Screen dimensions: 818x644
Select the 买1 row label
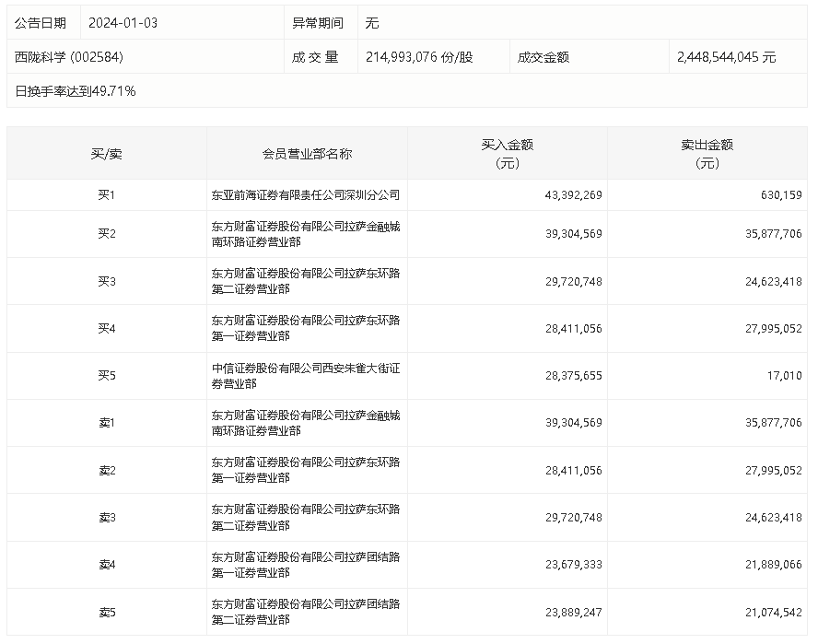coord(107,195)
